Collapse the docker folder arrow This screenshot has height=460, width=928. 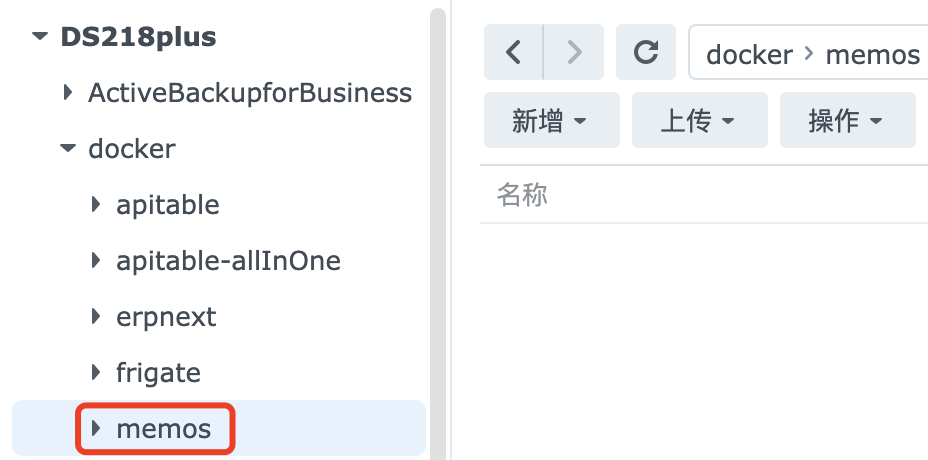(x=67, y=149)
